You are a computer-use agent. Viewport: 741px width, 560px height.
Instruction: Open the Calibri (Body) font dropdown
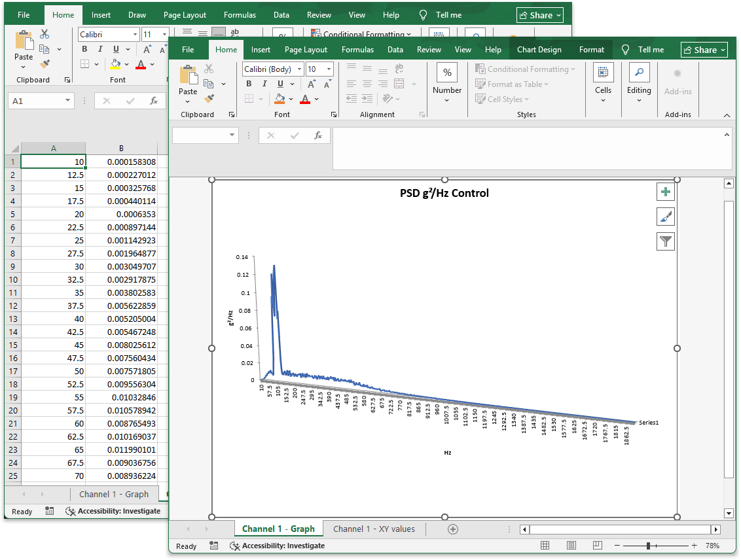point(299,69)
